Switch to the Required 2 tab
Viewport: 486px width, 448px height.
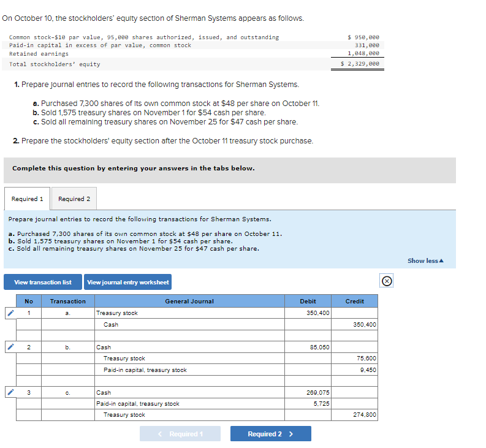point(74,199)
